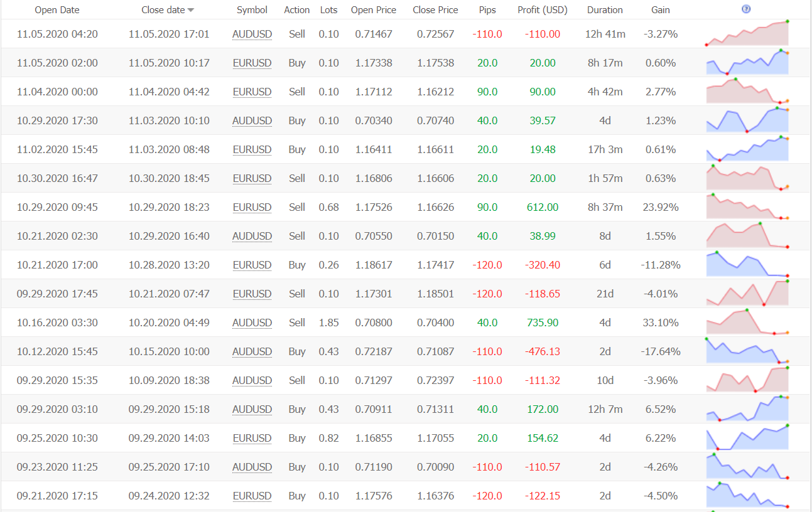Image resolution: width=812 pixels, height=512 pixels.
Task: Sort by the Symbol column header
Action: point(252,10)
